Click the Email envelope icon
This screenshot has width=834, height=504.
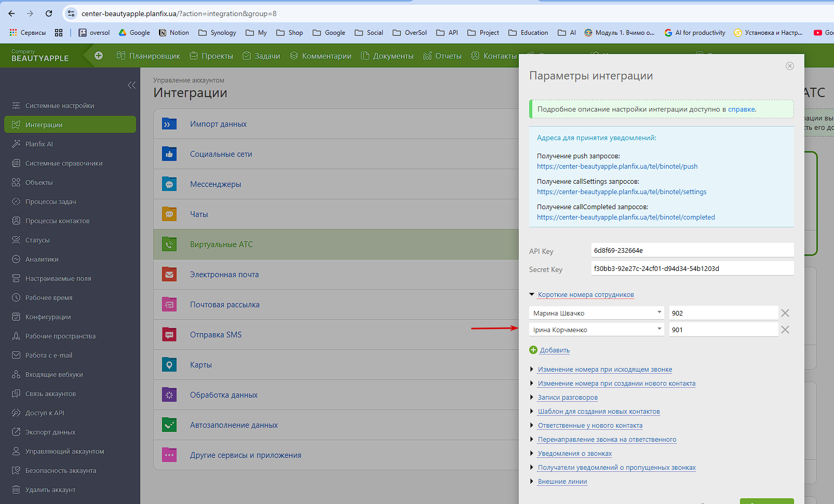coord(169,275)
